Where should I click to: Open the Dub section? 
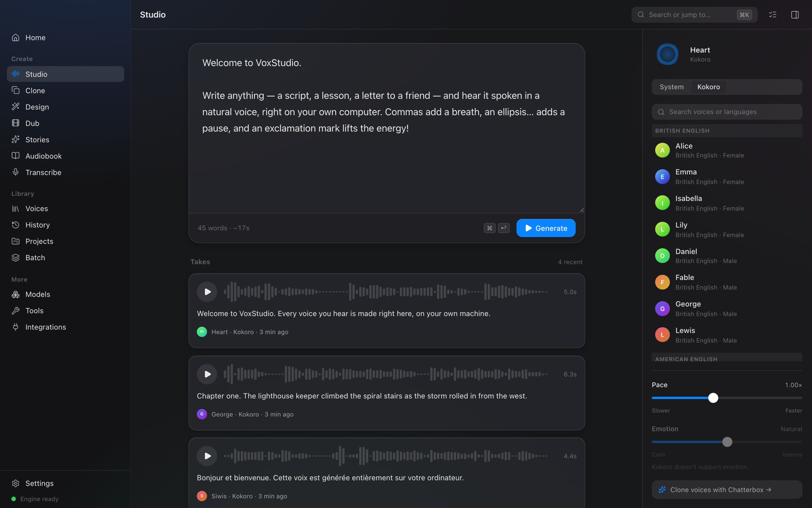[x=65, y=123]
